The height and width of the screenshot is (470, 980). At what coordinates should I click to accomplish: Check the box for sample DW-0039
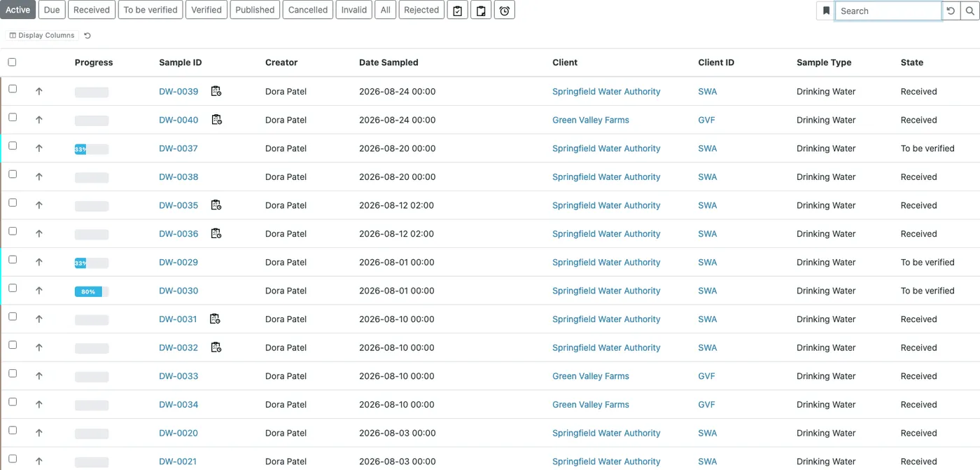13,89
